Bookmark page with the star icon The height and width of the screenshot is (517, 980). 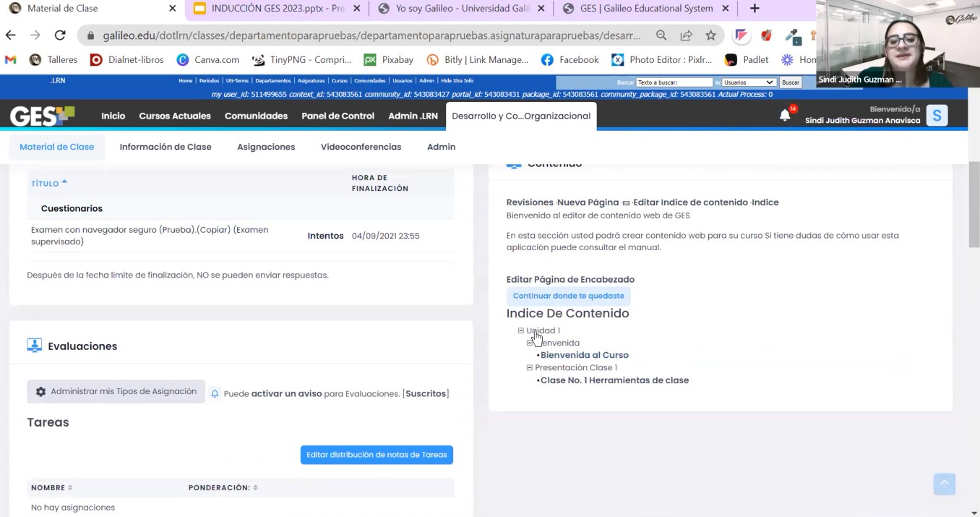pos(710,35)
